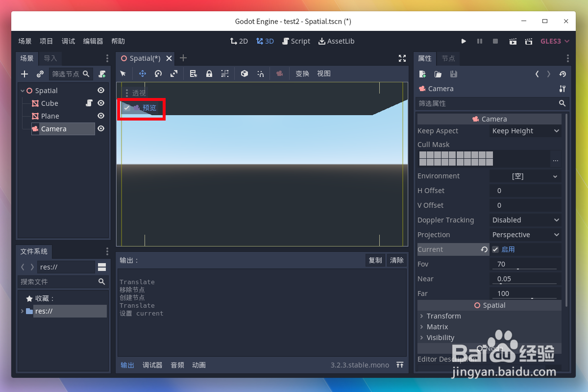Hide the Plane node
The image size is (588, 392).
pos(101,116)
